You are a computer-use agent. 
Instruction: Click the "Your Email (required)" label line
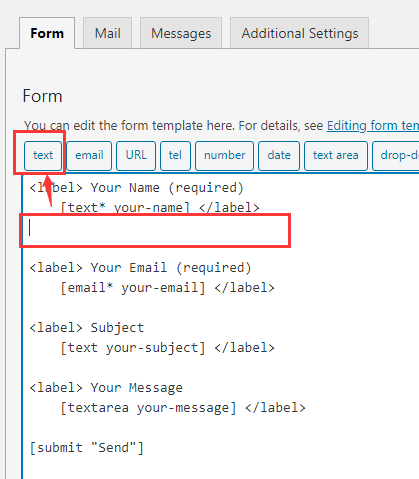click(140, 268)
